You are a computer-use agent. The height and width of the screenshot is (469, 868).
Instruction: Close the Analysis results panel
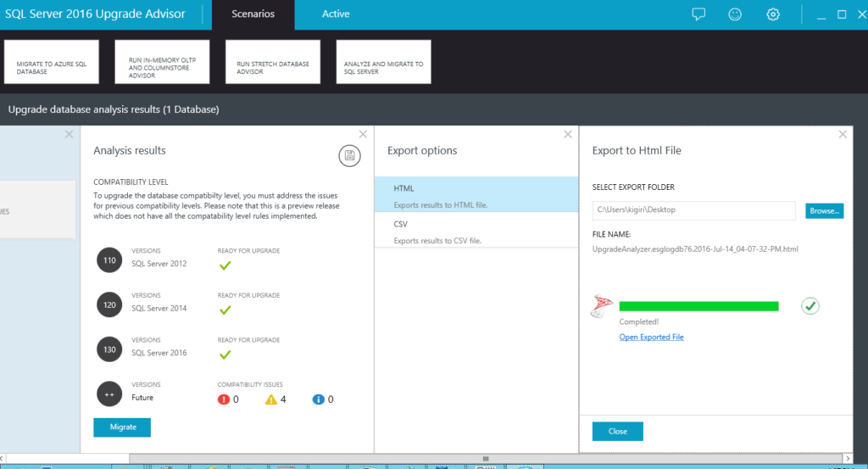coord(363,134)
